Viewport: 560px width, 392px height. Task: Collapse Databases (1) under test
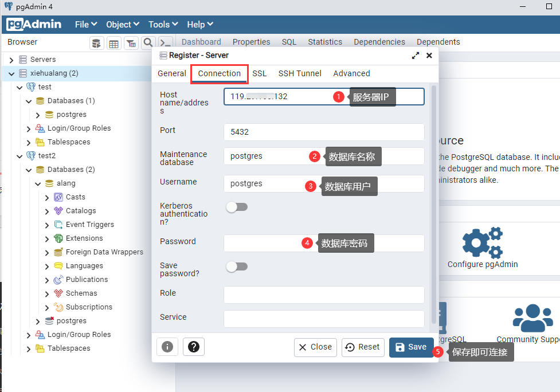29,101
